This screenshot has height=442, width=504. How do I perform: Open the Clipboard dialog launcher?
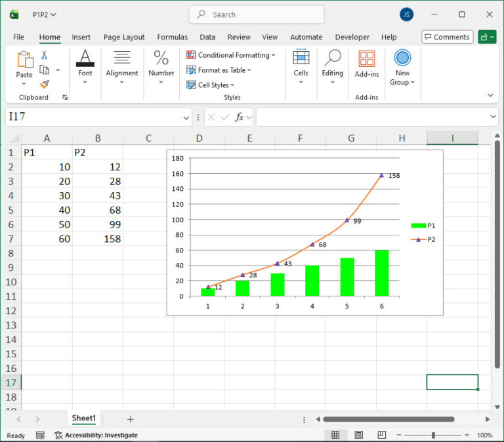coord(65,97)
